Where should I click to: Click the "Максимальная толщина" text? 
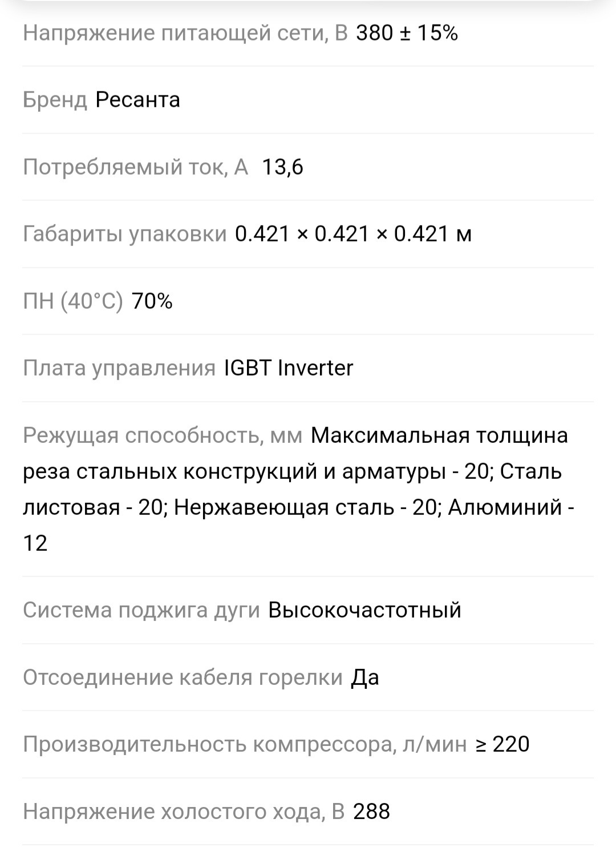point(439,435)
